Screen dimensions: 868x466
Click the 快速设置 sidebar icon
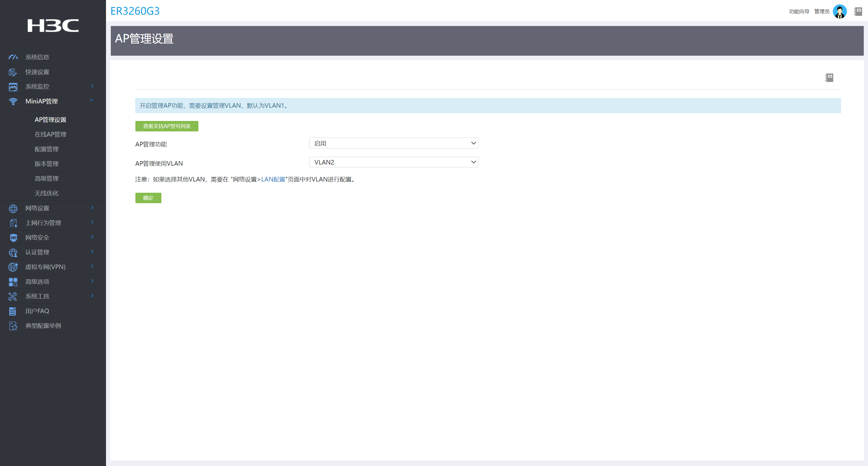13,72
